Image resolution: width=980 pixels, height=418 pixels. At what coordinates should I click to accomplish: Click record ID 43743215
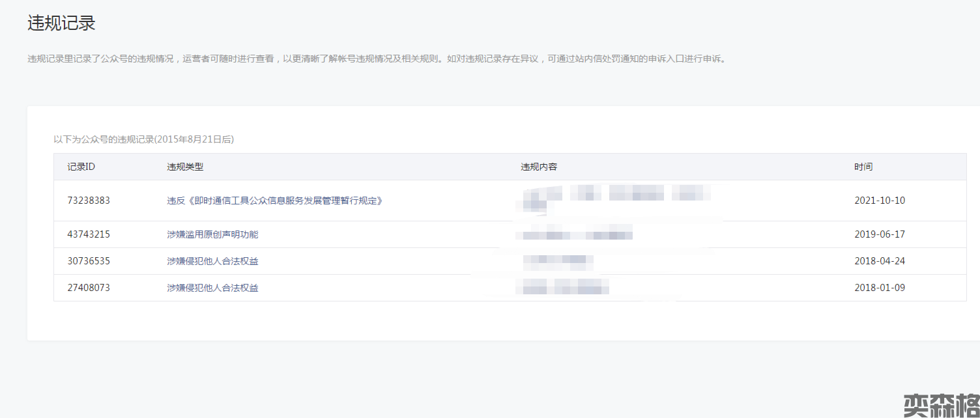(89, 234)
